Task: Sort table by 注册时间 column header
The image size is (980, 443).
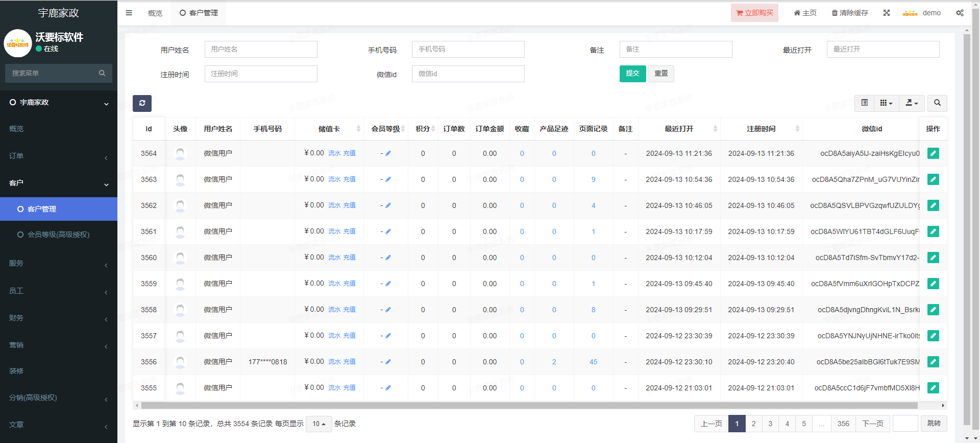Action: (761, 129)
